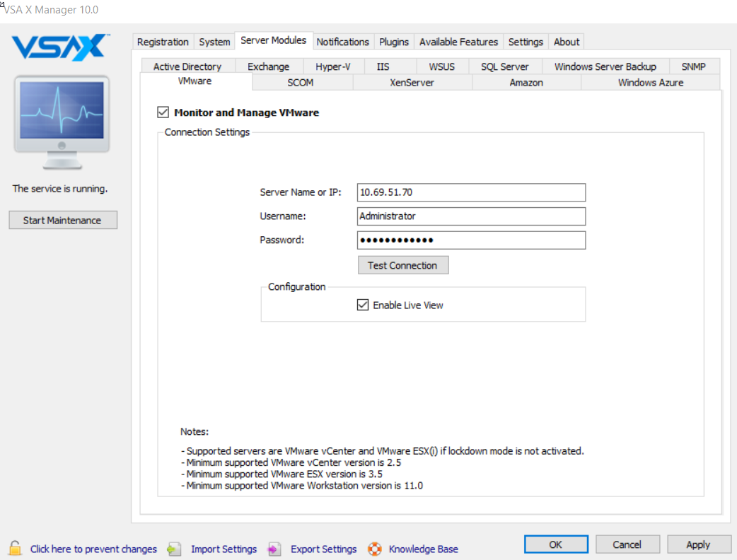Image resolution: width=737 pixels, height=560 pixels.
Task: Open the Exchange module tab
Action: 268,66
